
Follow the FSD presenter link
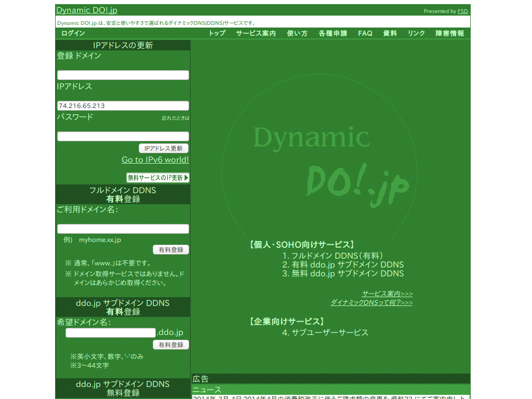[x=462, y=11]
